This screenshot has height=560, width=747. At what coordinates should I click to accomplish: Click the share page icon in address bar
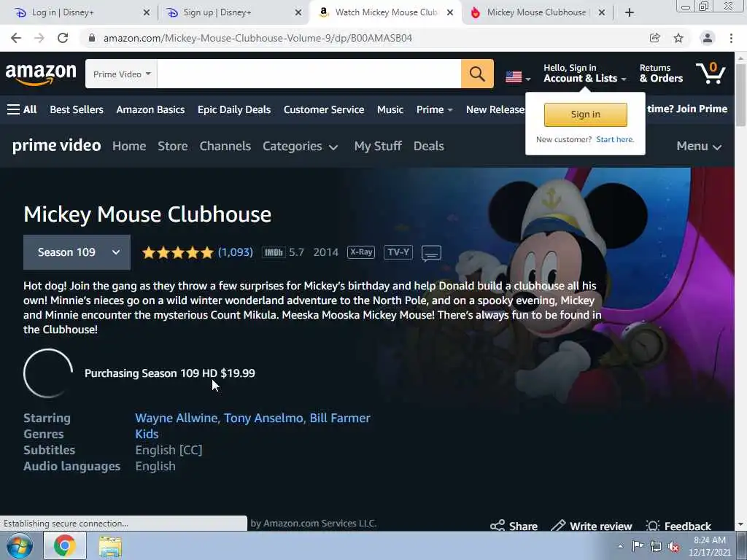point(654,38)
